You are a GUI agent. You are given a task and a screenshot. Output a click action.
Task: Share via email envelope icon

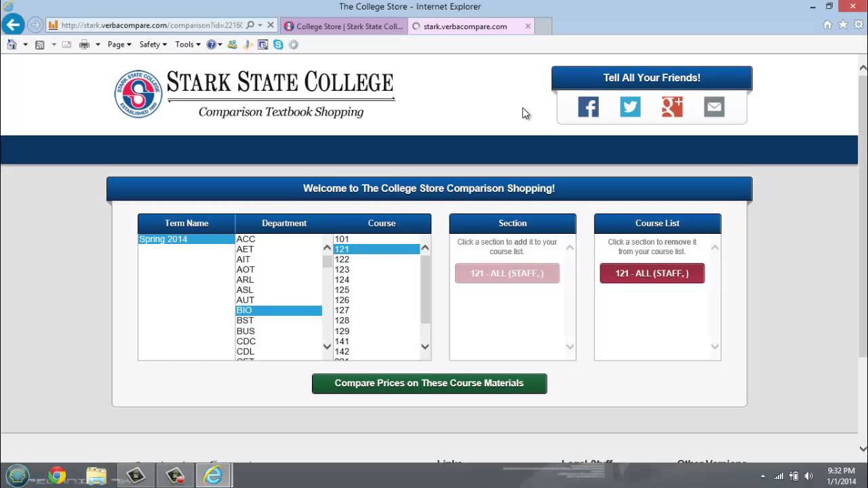[x=714, y=107]
